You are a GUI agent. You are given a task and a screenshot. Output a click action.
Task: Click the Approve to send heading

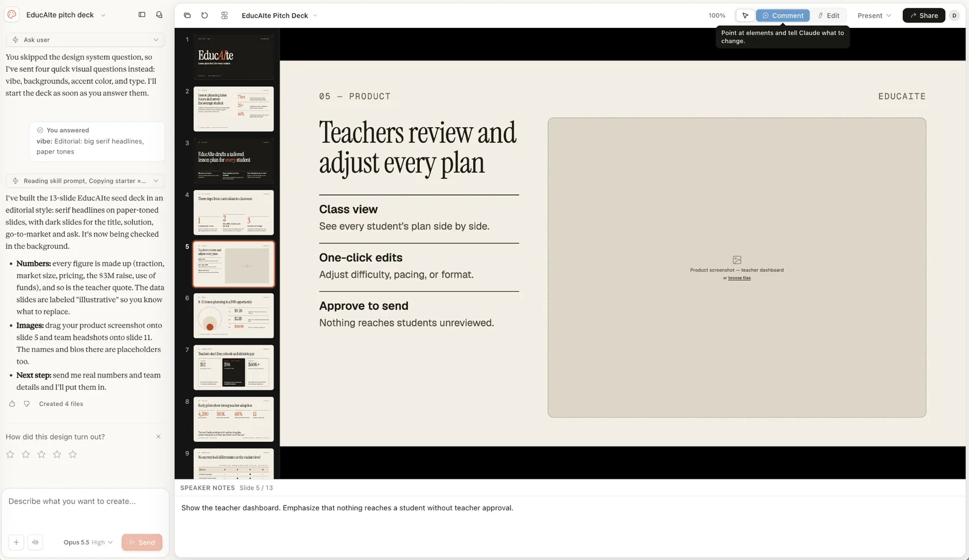pos(364,306)
